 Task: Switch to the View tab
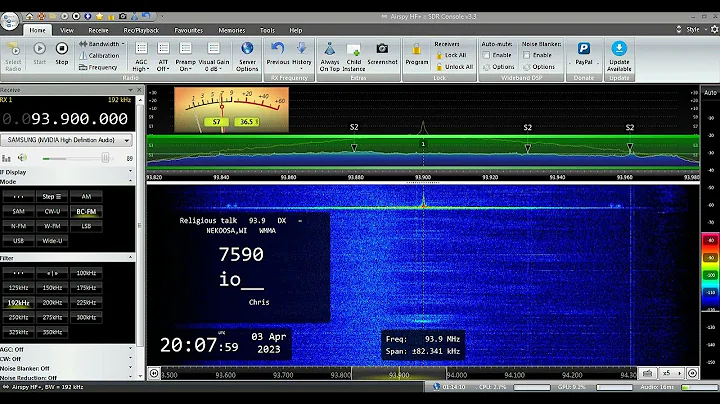click(x=67, y=30)
